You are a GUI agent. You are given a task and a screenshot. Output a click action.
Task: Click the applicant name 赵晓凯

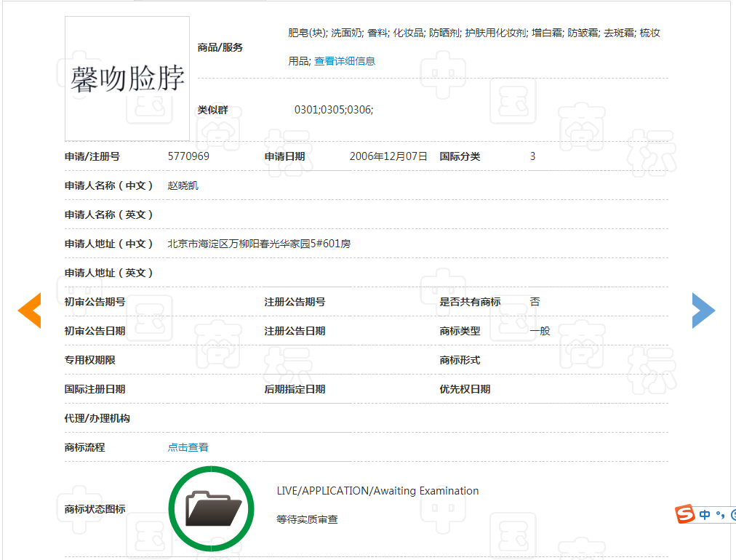[183, 185]
